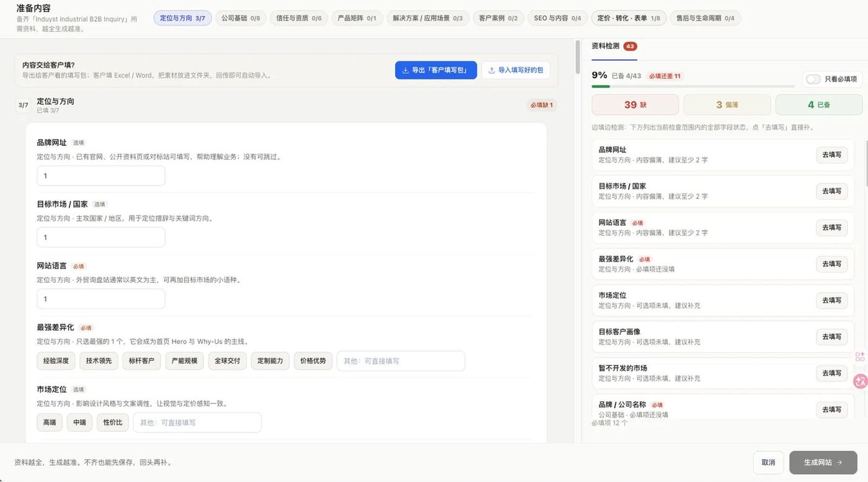Pick the 全球交付 chip
The height and width of the screenshot is (482, 868).
(228, 361)
